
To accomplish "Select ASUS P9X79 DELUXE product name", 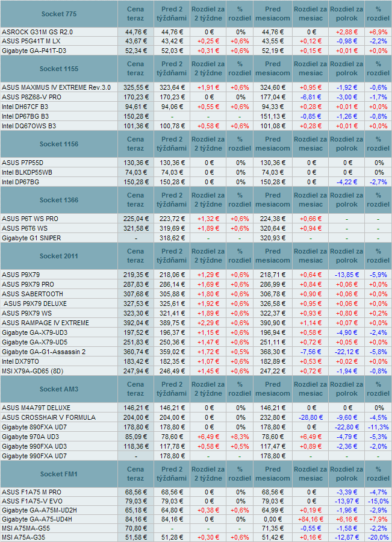I will [36, 304].
